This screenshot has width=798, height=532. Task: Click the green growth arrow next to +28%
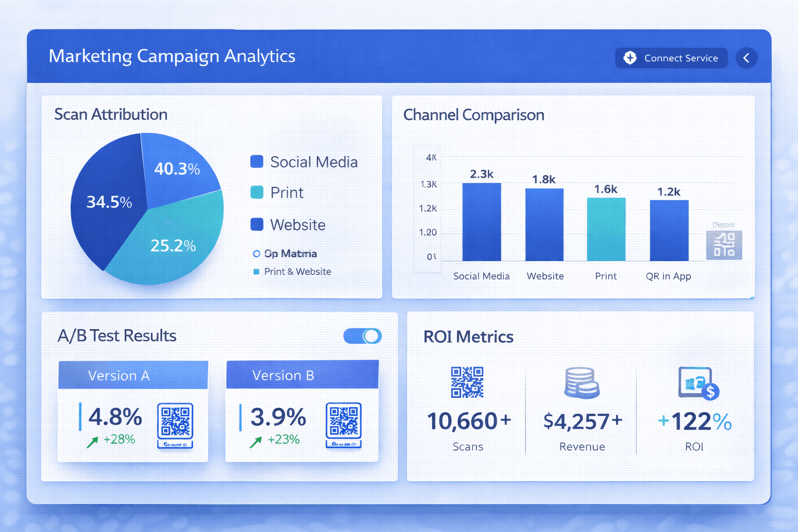pos(94,441)
